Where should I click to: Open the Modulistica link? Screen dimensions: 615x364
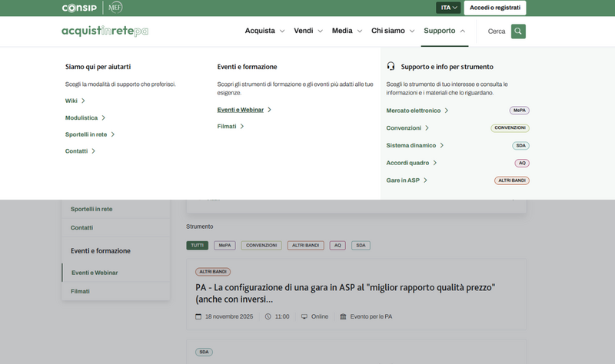click(x=85, y=117)
